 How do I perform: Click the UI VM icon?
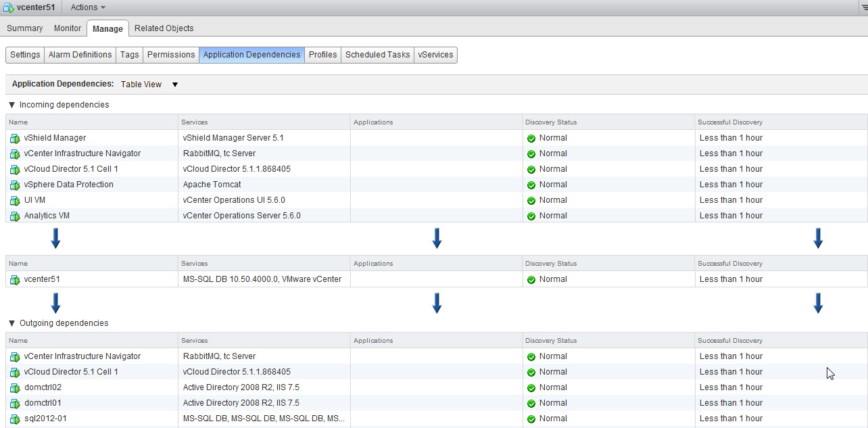coord(15,201)
